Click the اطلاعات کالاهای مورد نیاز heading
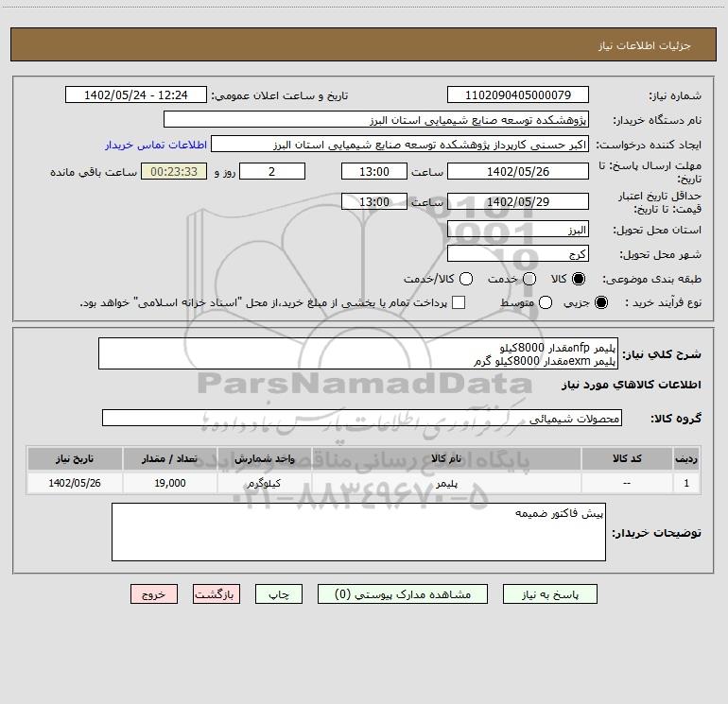728x704 pixels. [632, 385]
